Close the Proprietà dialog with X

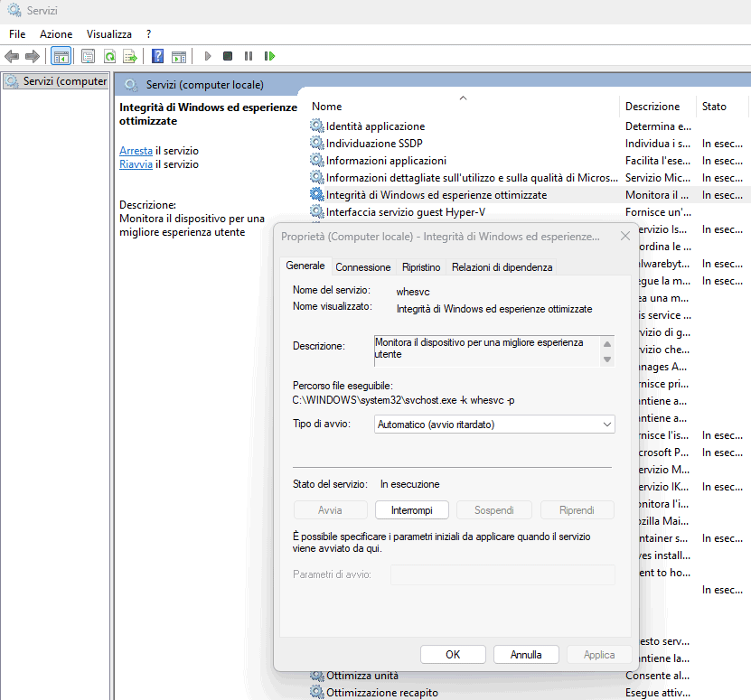pyautogui.click(x=625, y=236)
